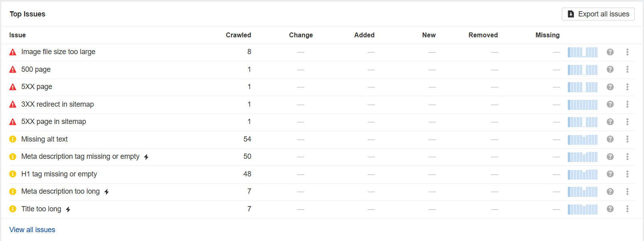The width and height of the screenshot is (644, 241).
Task: Click history bar chart for Image file size too large
Action: coord(582,52)
